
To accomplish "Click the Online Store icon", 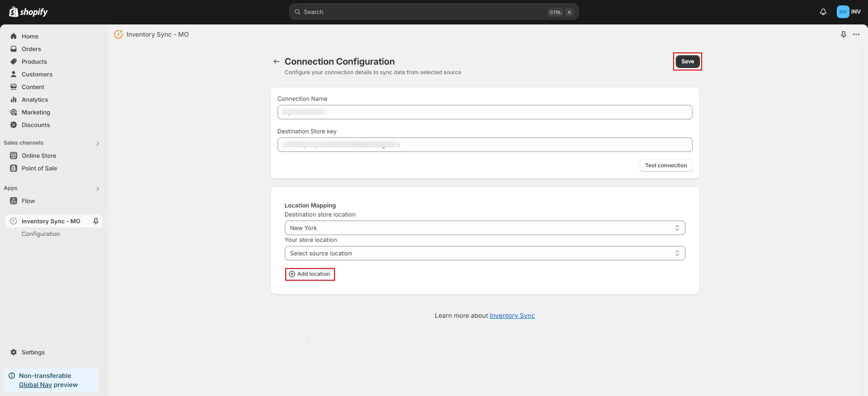I will (x=14, y=156).
